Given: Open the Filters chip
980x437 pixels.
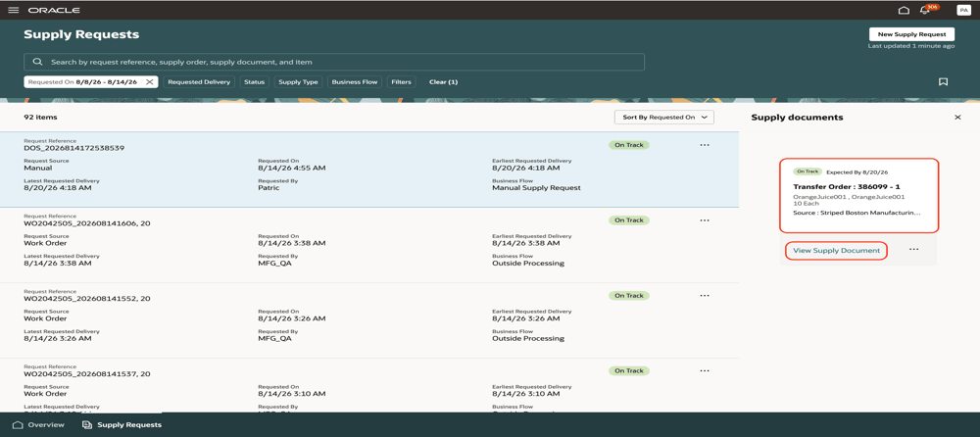Looking at the screenshot, I should [401, 82].
